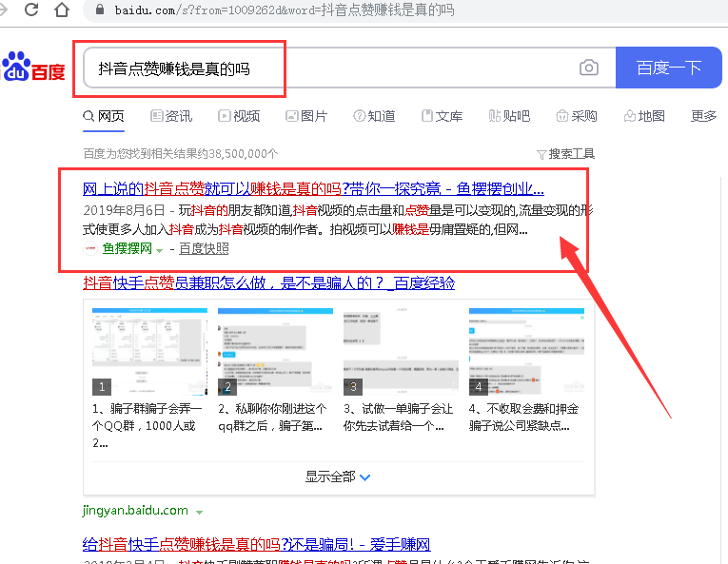The height and width of the screenshot is (564, 728).
Task: Click the 鱼摆摆网 site favicon
Action: 90,249
